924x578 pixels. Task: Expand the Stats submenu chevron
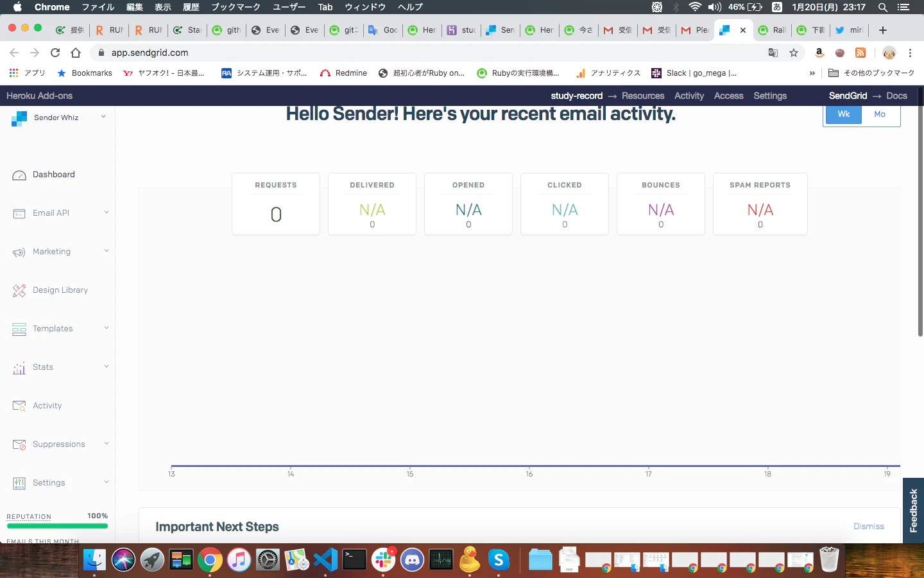pyautogui.click(x=107, y=366)
